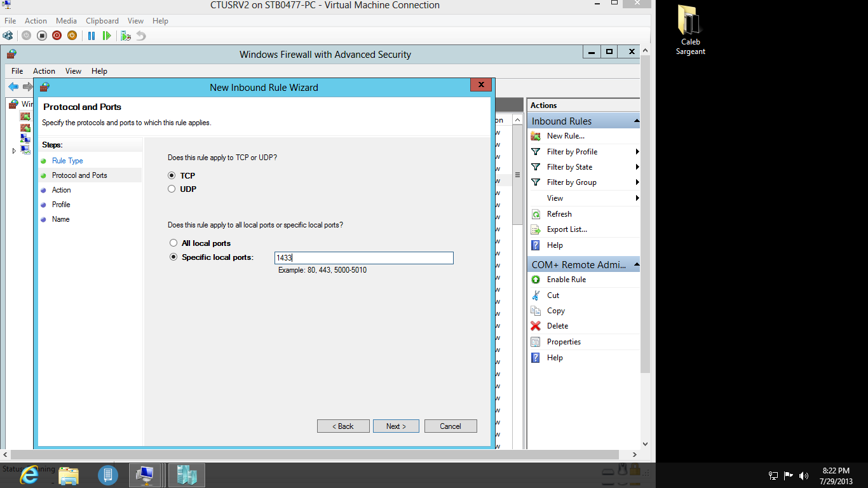
Task: Cancel the New Inbound Rule Wizard
Action: coord(451,426)
